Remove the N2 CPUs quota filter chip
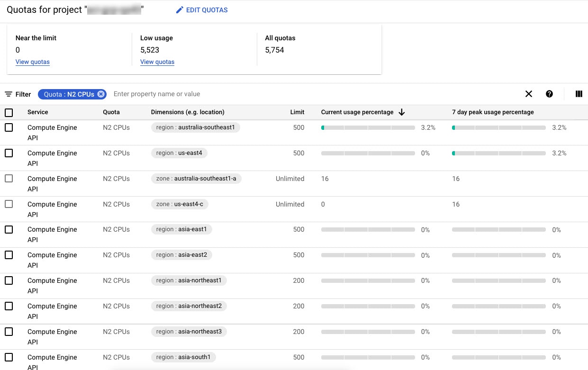The image size is (588, 370). (101, 94)
